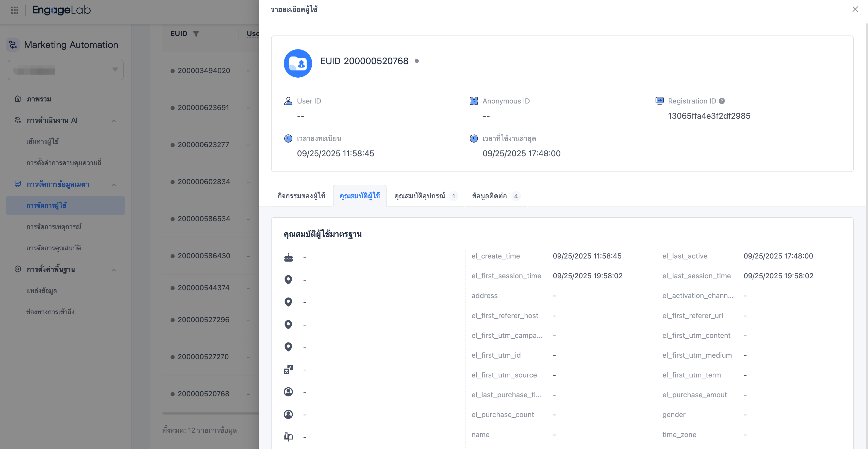Click the ทั้งหมด: 12 รายการข้อมูล total count
This screenshot has width=868, height=449.
tap(199, 430)
